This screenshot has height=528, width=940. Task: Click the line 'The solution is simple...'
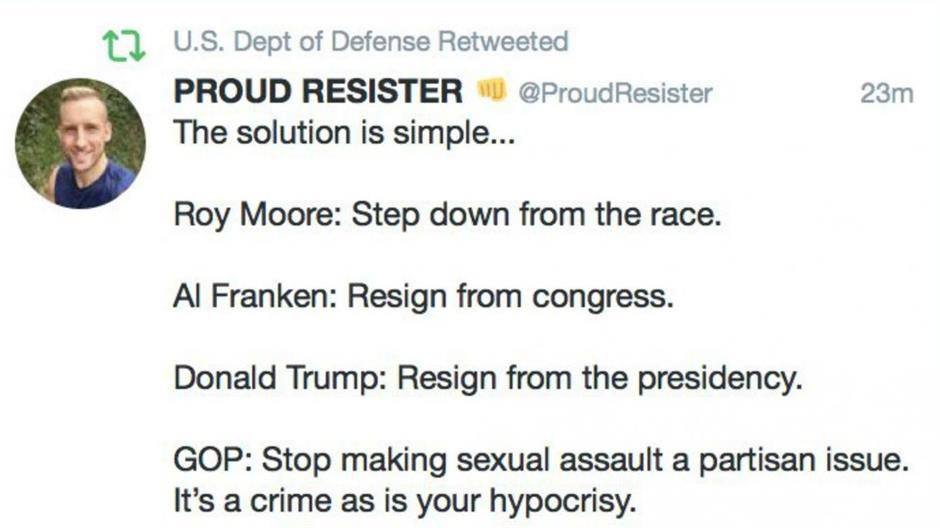[x=344, y=132]
